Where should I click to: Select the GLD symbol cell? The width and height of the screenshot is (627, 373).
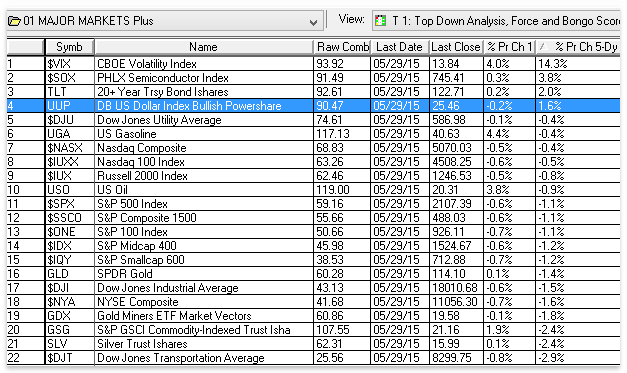tap(70, 274)
